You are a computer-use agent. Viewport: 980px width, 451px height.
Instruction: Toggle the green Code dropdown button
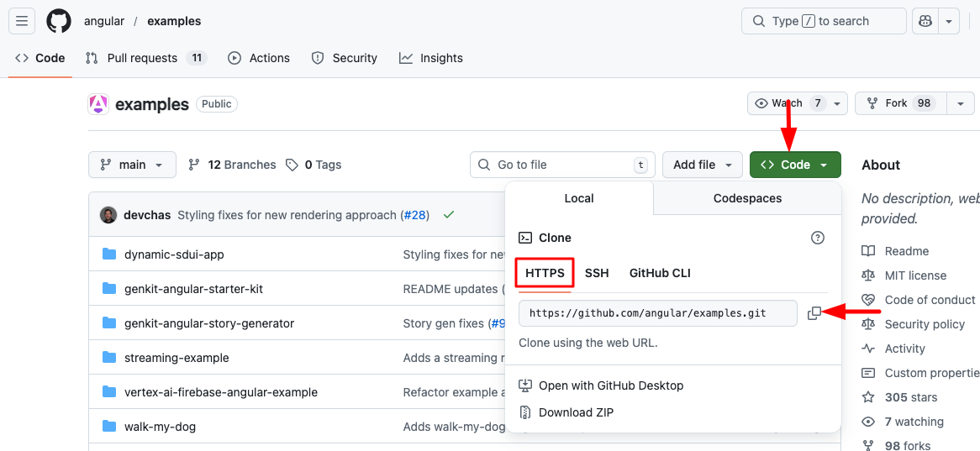795,165
